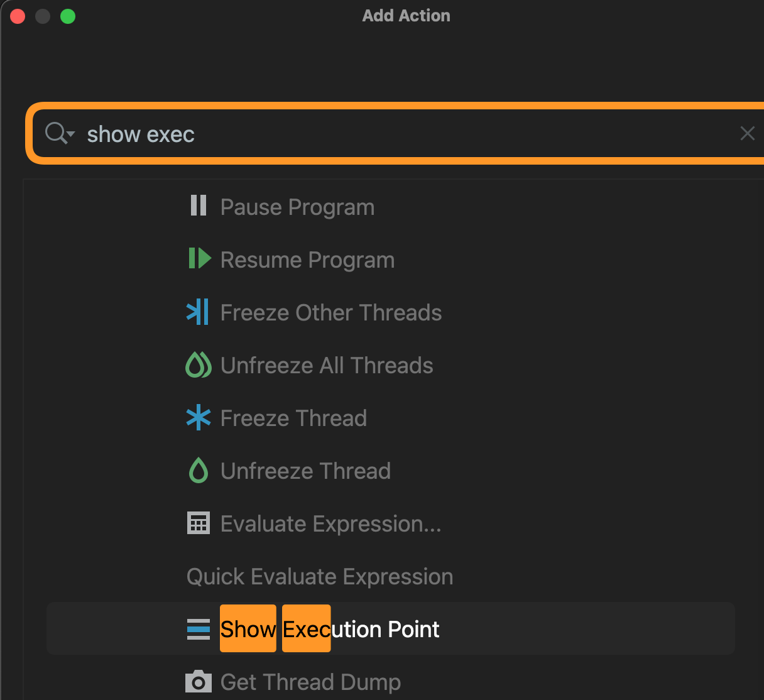The height and width of the screenshot is (700, 764).
Task: Click the Get Thread Dump camera icon
Action: (199, 681)
